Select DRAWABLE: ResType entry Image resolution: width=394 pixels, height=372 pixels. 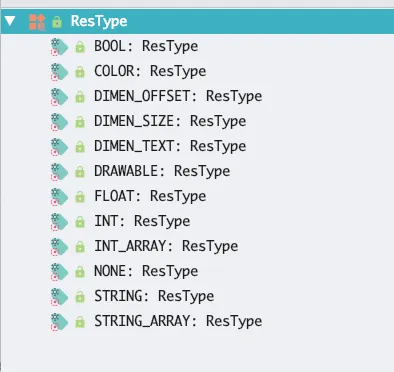162,171
